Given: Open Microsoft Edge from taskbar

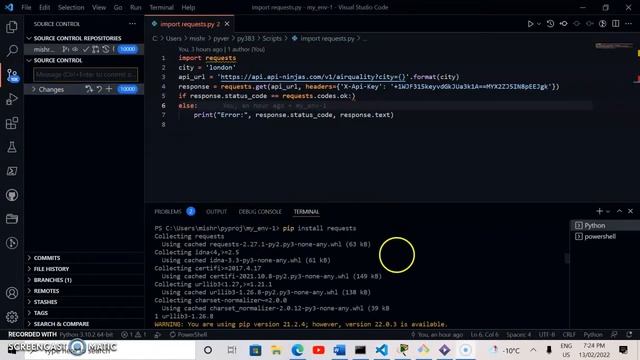Looking at the screenshot, I should tap(298, 350).
